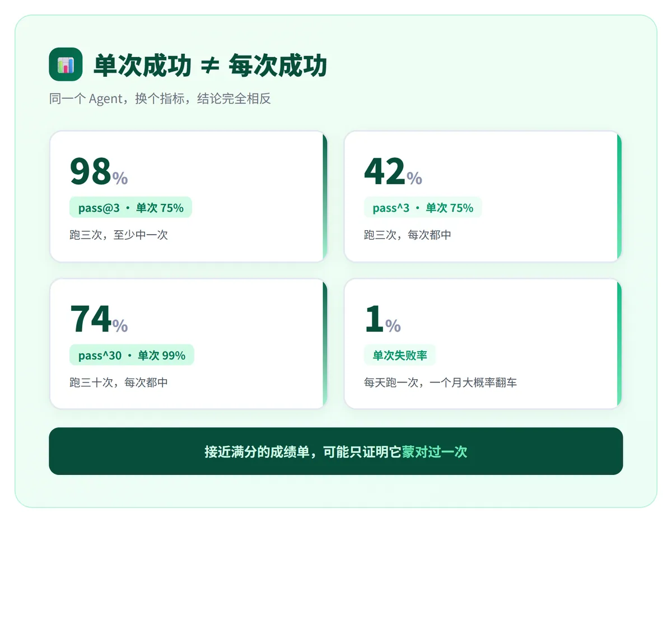Click the dark green banner 接近满分的成绩单
The image size is (672, 643).
336,451
